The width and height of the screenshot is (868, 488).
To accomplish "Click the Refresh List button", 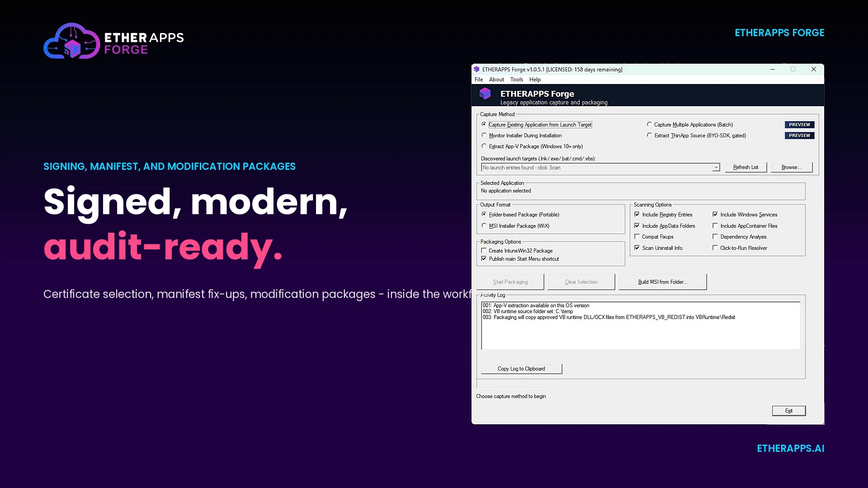I will tap(746, 167).
